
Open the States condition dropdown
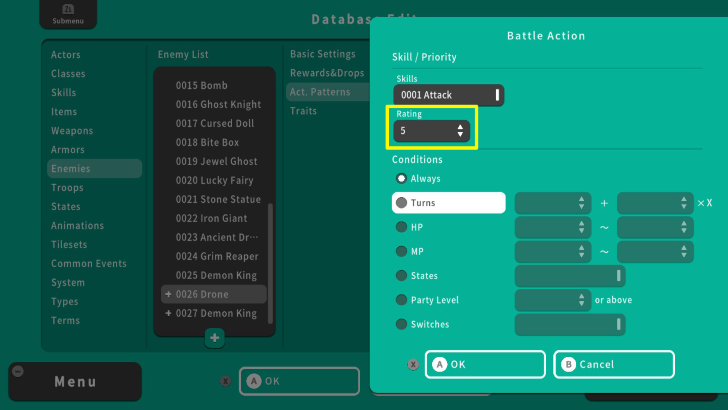coord(570,276)
